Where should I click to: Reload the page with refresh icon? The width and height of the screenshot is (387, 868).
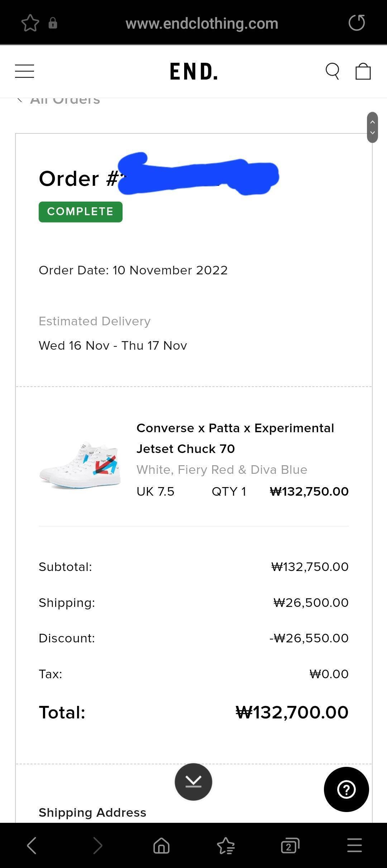click(x=357, y=23)
